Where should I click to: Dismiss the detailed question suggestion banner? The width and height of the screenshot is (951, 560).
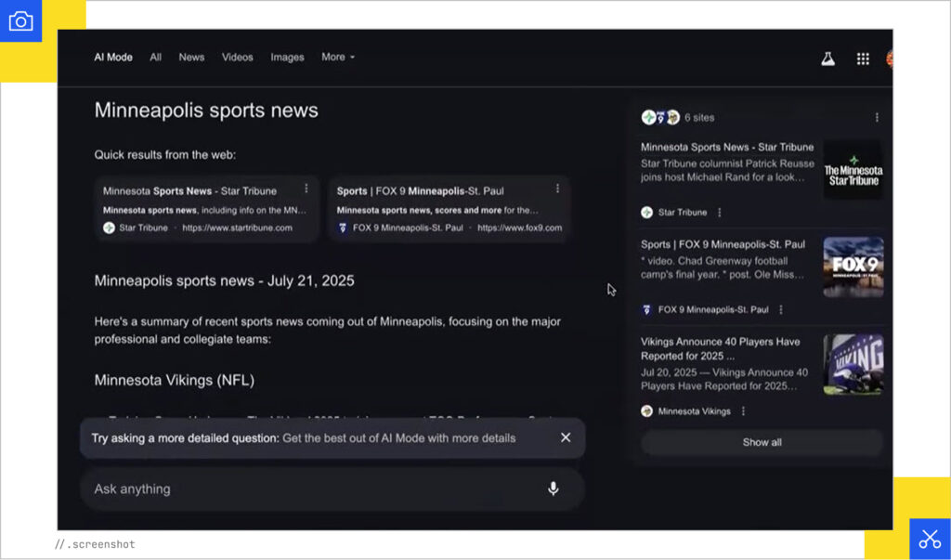pyautogui.click(x=565, y=437)
